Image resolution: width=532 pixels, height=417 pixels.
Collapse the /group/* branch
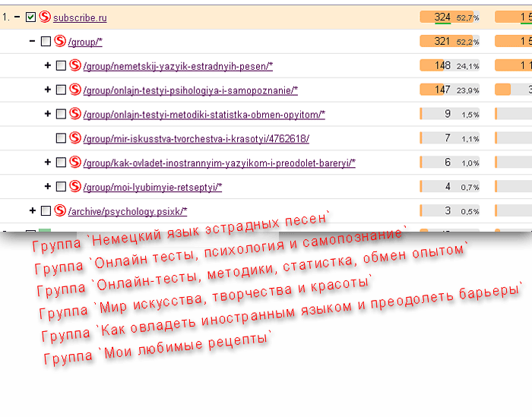(x=32, y=41)
